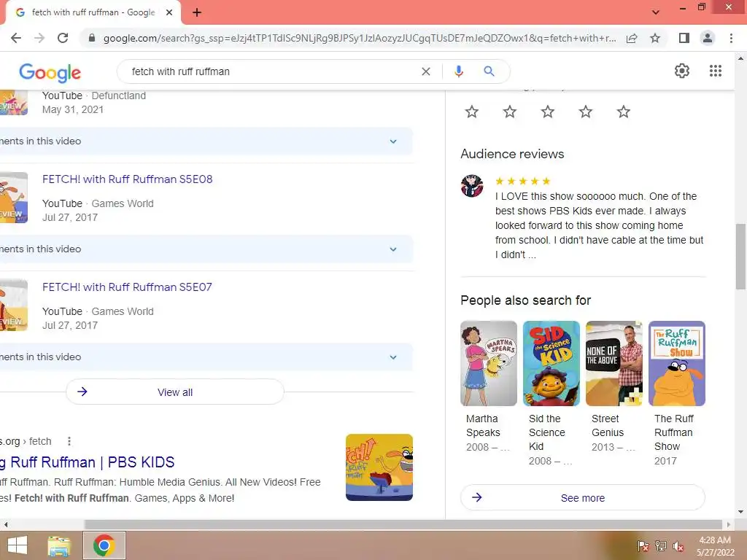Click the scroll down arrow
747x560 pixels.
click(740, 512)
